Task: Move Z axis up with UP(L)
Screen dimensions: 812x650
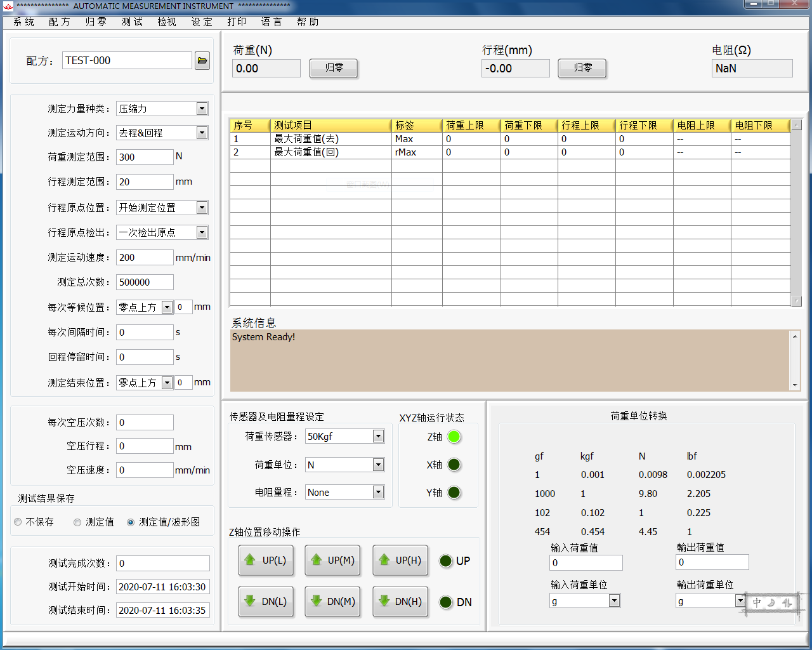Action: 266,560
